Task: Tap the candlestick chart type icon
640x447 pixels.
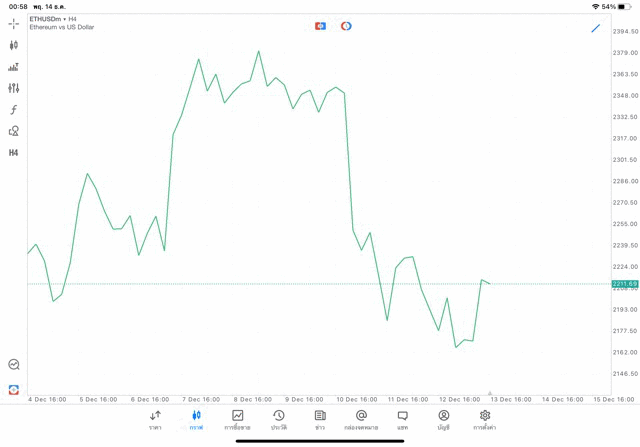Action: [13, 45]
